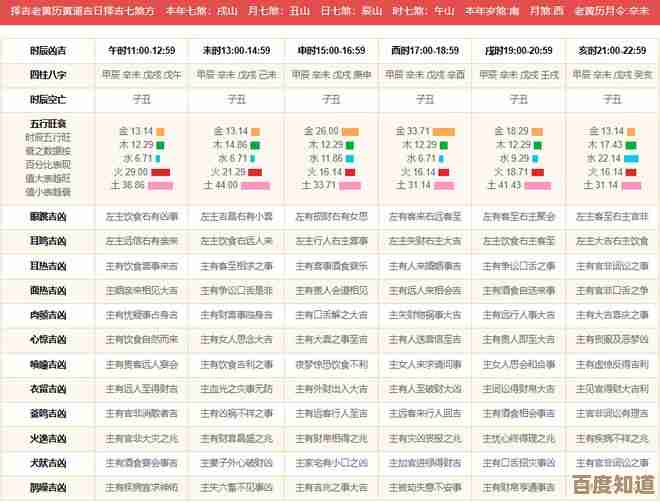
Task: Open the 眼跳吉凶 row label
Action: (x=47, y=216)
